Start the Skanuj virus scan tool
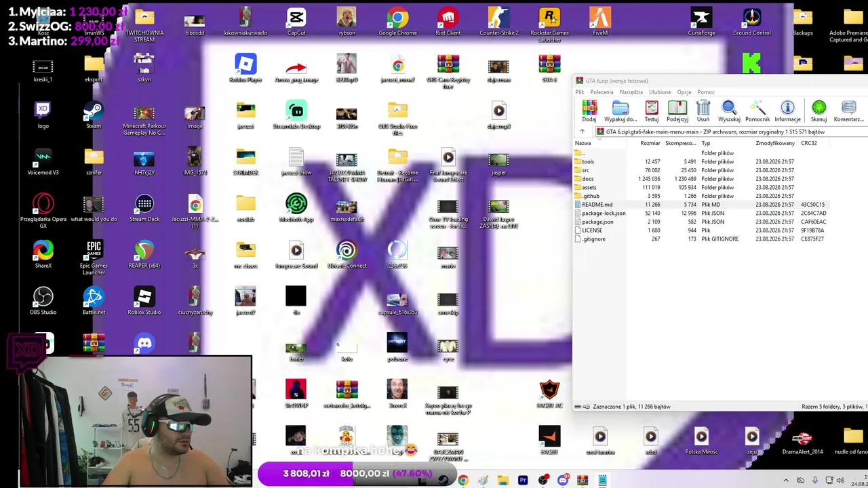The width and height of the screenshot is (868, 488). [818, 111]
